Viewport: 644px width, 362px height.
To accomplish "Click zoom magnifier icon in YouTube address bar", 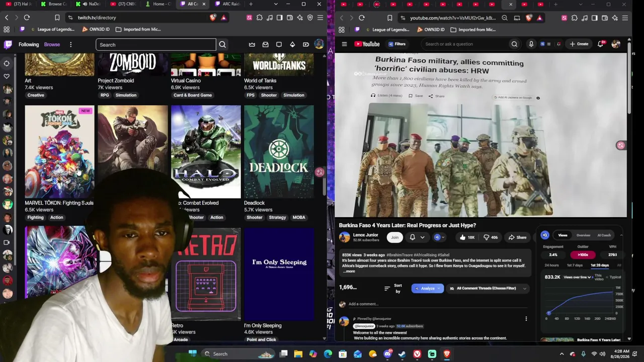I will point(505,18).
